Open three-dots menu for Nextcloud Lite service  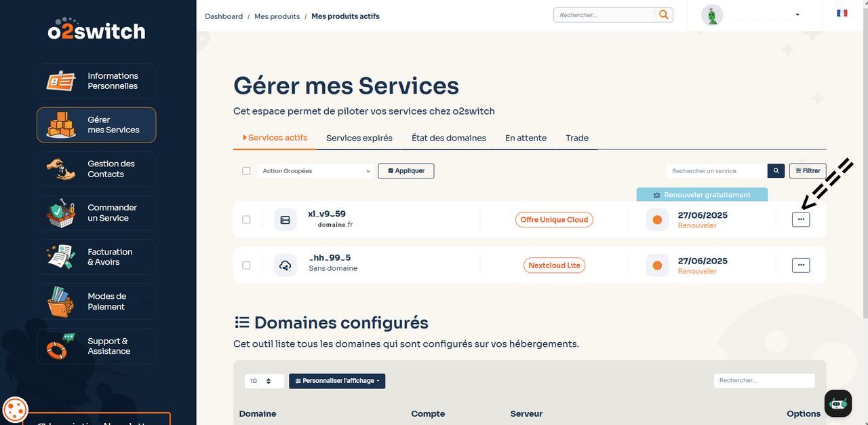(800, 265)
